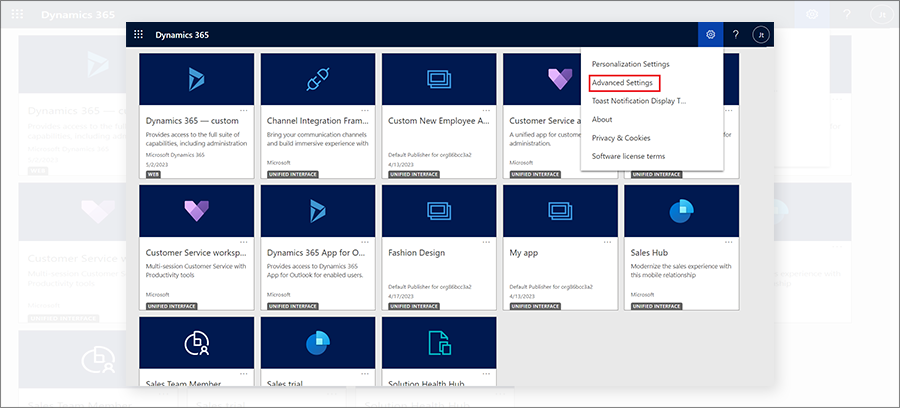This screenshot has width=900, height=408.
Task: Open the Channel Integration Framework app title
Action: point(318,121)
